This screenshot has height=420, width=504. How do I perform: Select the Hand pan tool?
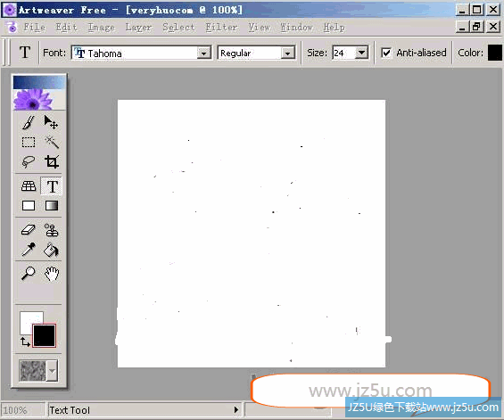pyautogui.click(x=52, y=274)
